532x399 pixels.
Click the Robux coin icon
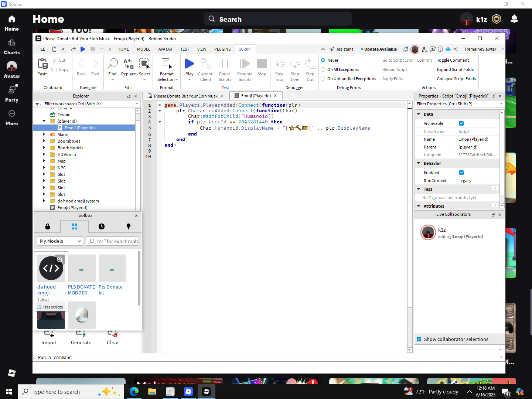[x=497, y=19]
